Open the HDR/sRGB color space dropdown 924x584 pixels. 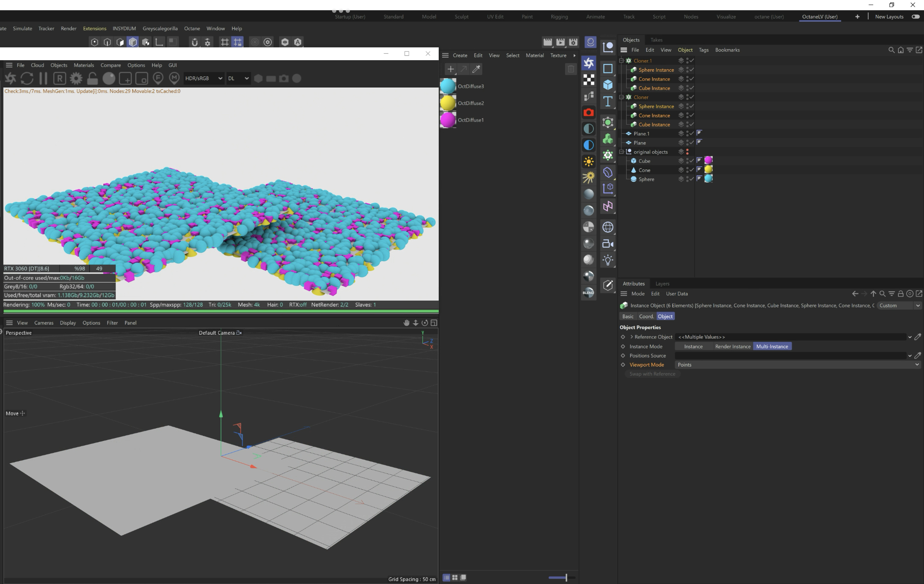click(x=204, y=79)
